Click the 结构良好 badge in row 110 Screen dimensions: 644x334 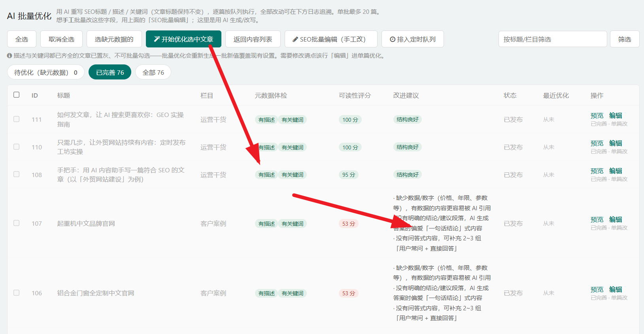coord(408,147)
